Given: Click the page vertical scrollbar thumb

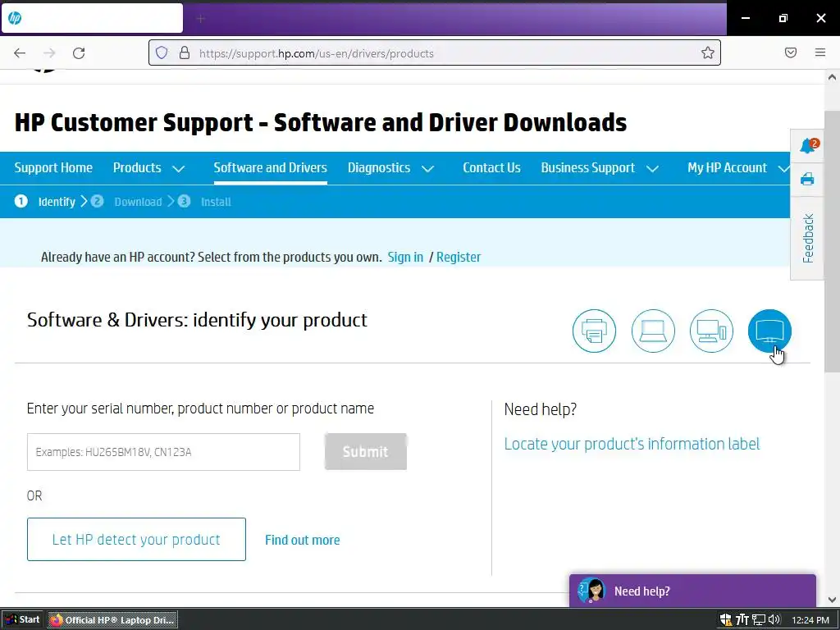Looking at the screenshot, I should 832,241.
